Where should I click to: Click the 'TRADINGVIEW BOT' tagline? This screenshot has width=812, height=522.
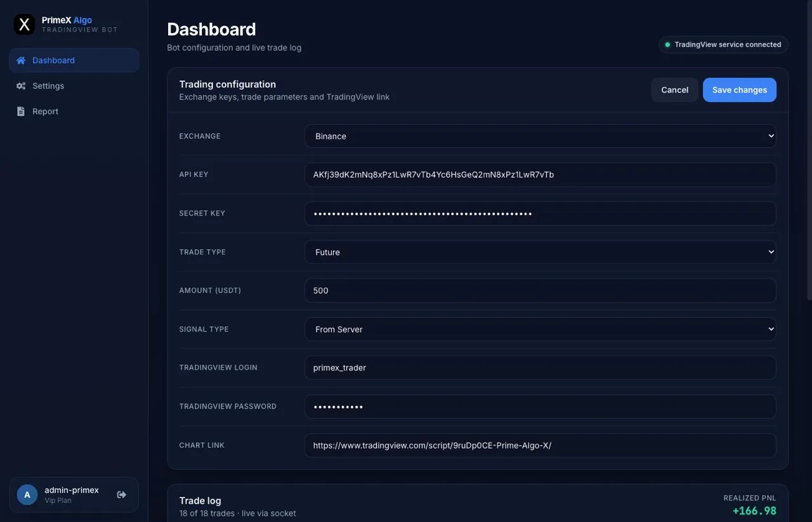pos(80,30)
